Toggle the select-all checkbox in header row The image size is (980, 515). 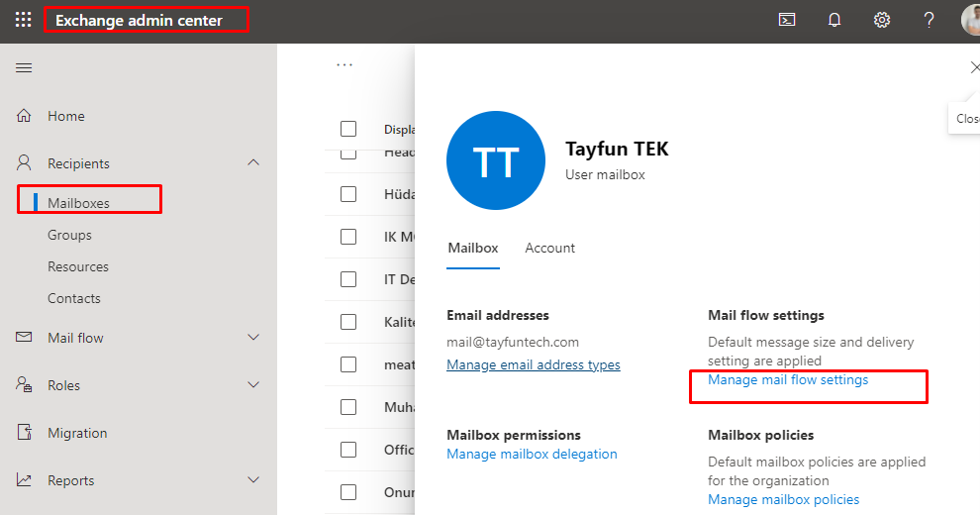[x=348, y=129]
